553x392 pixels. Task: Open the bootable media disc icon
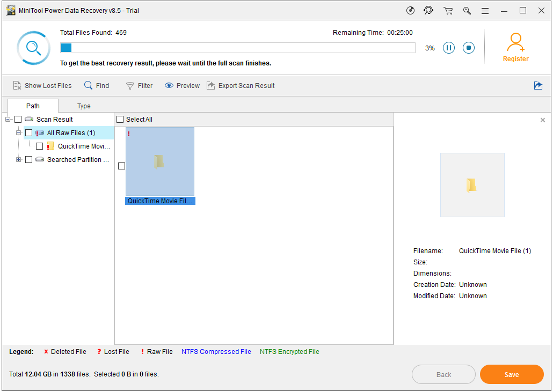pyautogui.click(x=410, y=11)
